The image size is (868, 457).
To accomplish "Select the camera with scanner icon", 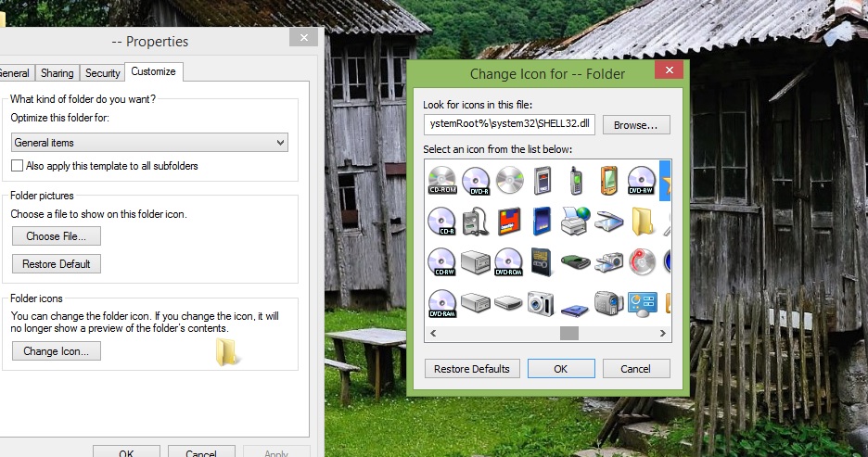I will coord(609,261).
